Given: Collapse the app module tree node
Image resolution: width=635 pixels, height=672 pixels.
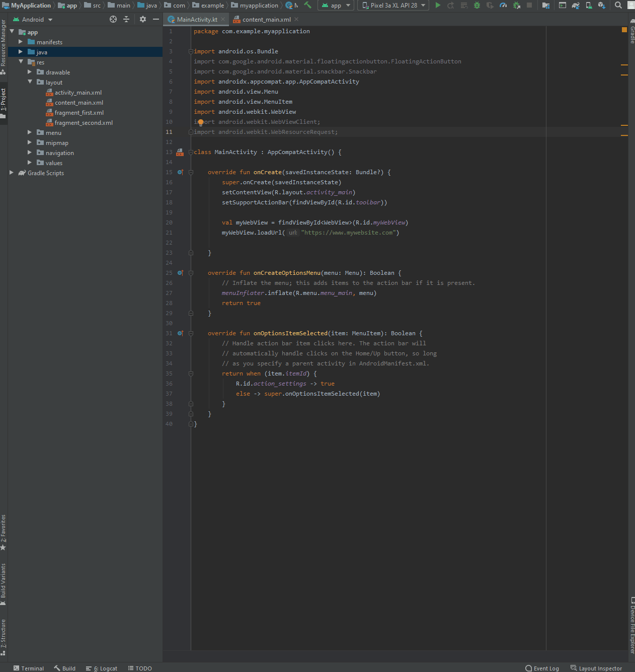Looking at the screenshot, I should tap(12, 31).
